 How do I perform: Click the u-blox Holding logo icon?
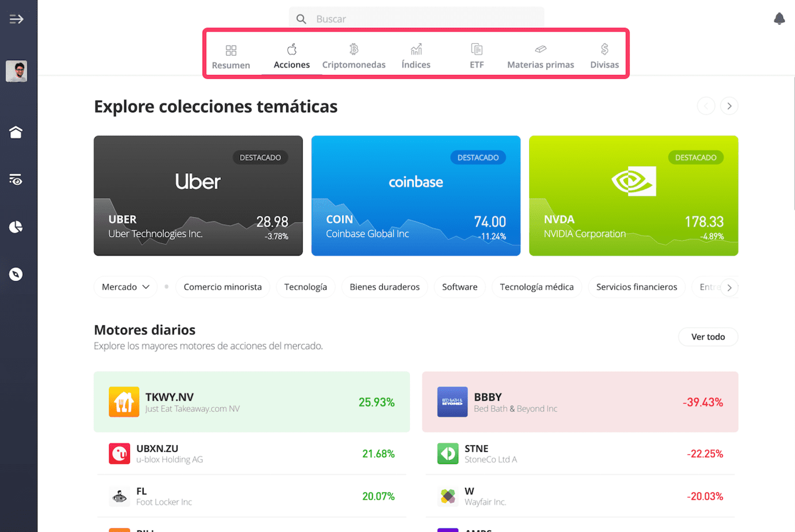[x=119, y=454]
